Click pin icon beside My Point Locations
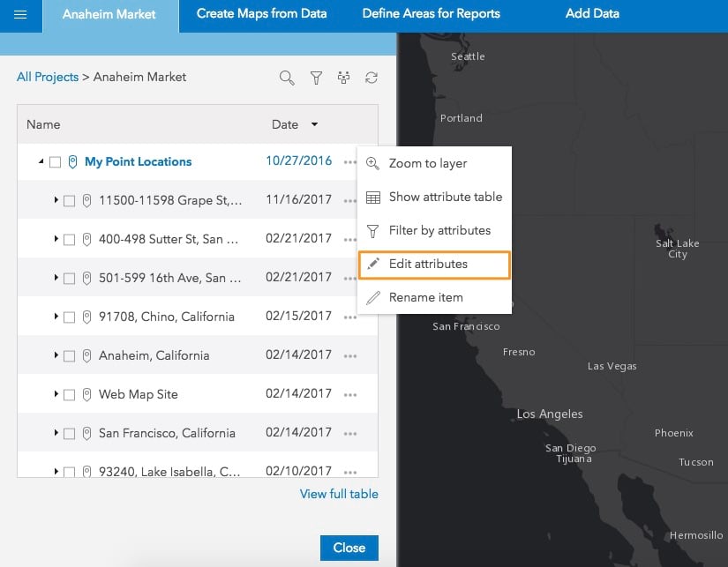Screen dimensions: 728x567 [72, 161]
